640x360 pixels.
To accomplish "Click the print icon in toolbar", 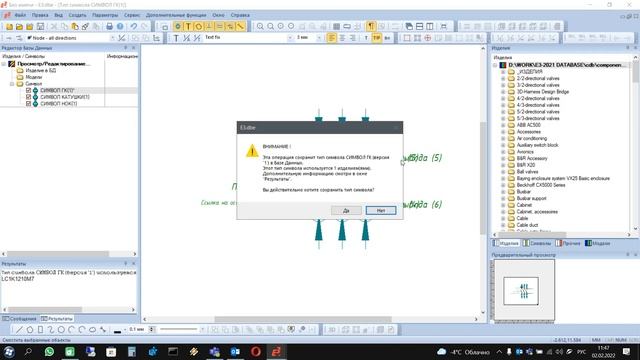I will 109,27.
